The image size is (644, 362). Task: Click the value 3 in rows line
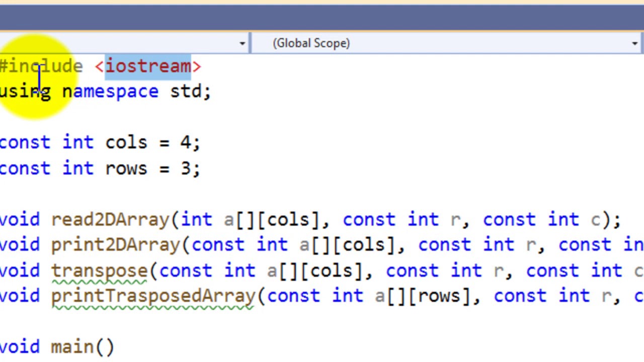tap(186, 168)
